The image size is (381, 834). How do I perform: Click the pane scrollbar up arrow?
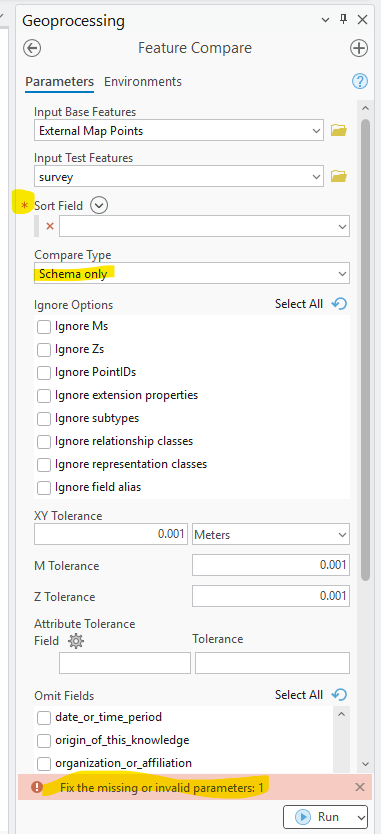[365, 107]
